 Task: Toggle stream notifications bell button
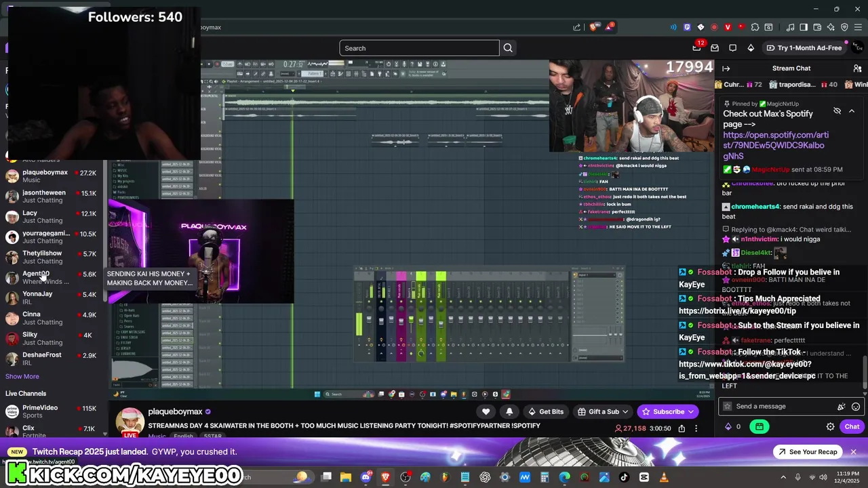[x=509, y=411]
